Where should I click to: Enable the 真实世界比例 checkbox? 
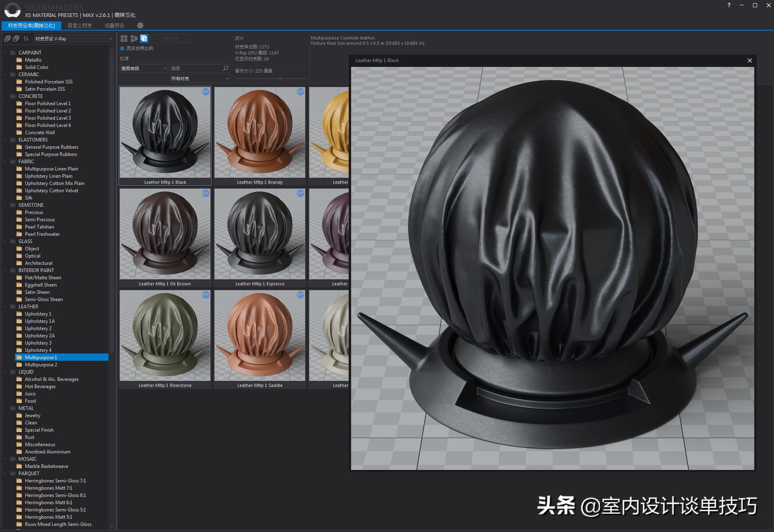point(123,48)
